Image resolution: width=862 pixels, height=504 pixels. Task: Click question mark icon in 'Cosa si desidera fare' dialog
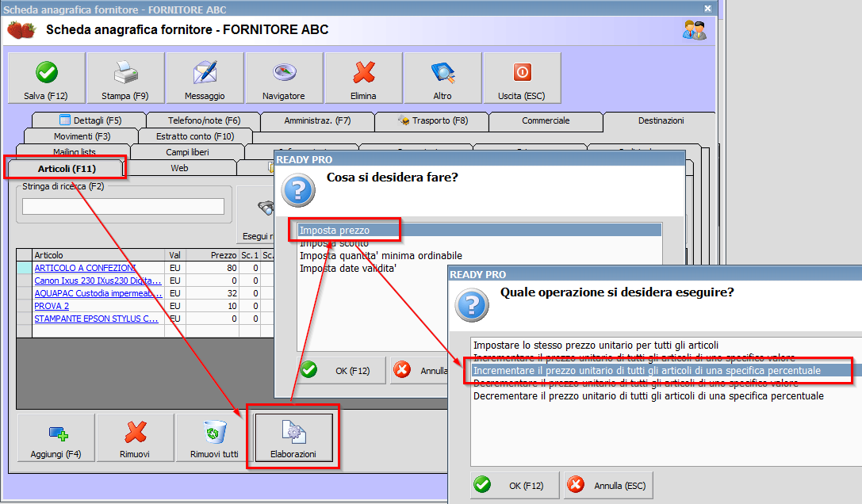click(x=298, y=190)
